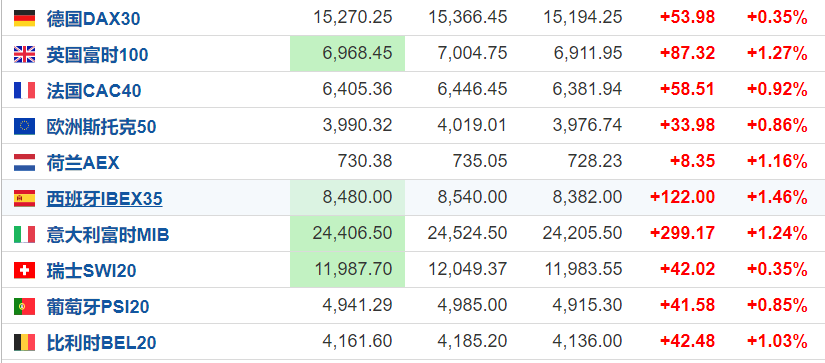Screen dimensions: 825x363
Task: Click the +1.46% change for IBEX35
Action: pos(777,197)
